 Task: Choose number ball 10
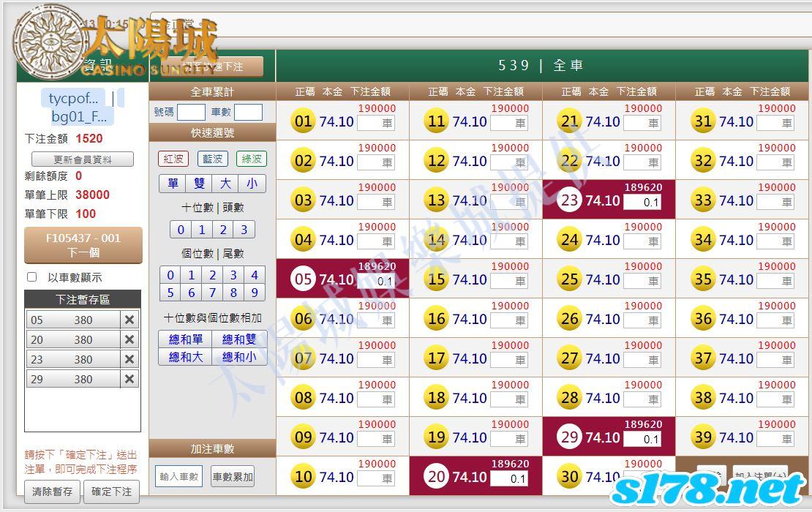click(303, 476)
